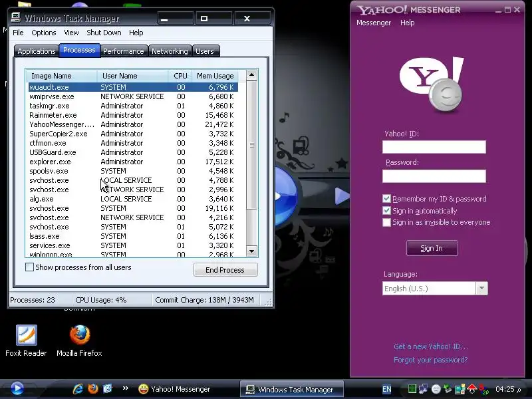Click Get a new Yahoo! ID link
This screenshot has width=532, height=399.
430,346
